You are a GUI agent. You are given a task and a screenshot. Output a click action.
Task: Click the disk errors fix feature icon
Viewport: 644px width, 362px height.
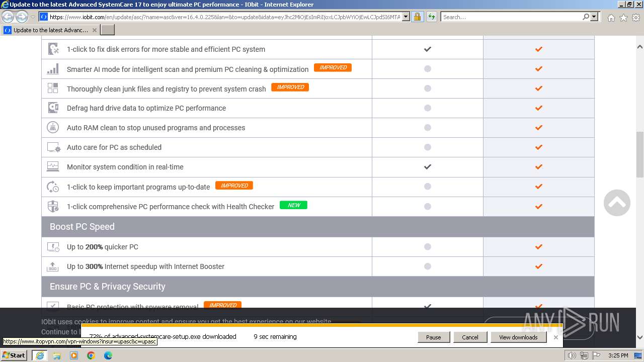pyautogui.click(x=53, y=49)
